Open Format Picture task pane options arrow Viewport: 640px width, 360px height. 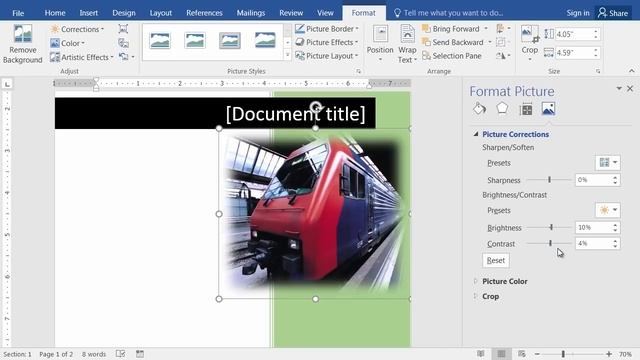coord(619,88)
